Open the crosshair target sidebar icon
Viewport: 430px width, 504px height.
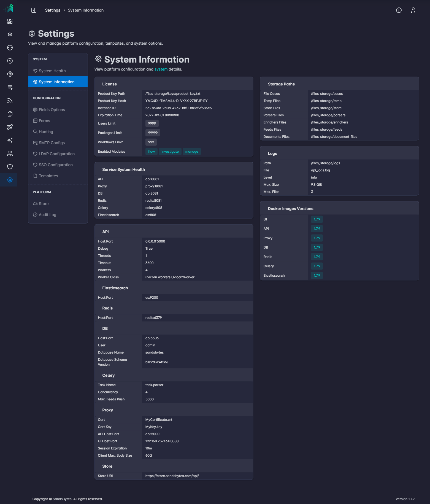10,48
